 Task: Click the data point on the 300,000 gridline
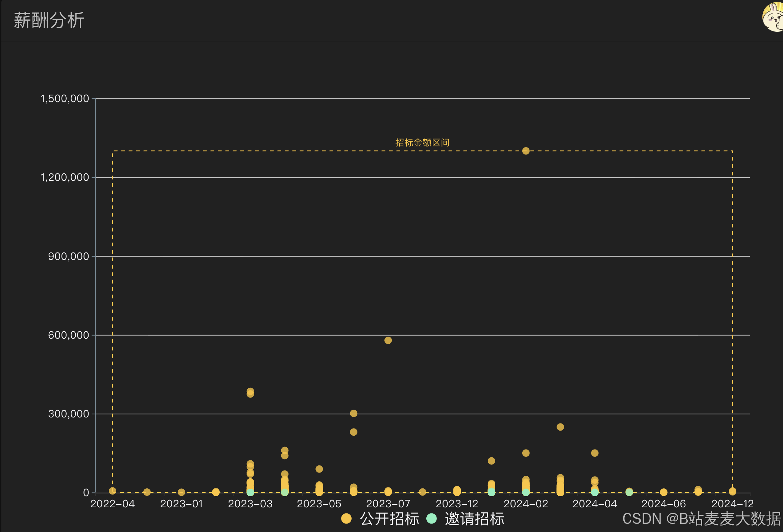(354, 413)
